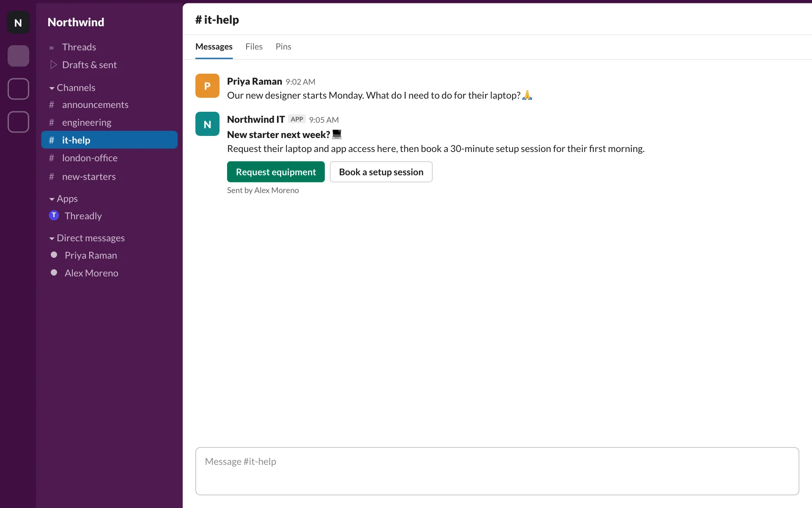The width and height of the screenshot is (812, 508).
Task: Click the 'Sent by Alex Moreno' text
Action: 263,190
